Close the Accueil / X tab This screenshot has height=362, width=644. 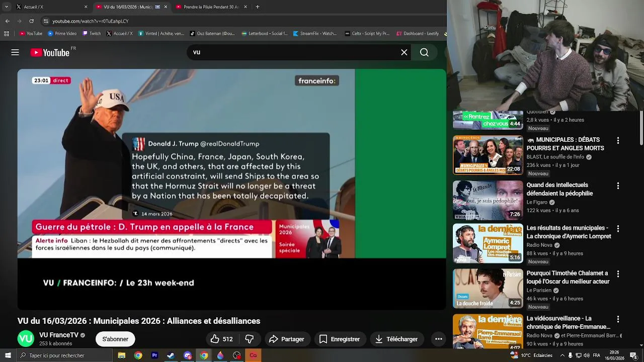pos(86,7)
